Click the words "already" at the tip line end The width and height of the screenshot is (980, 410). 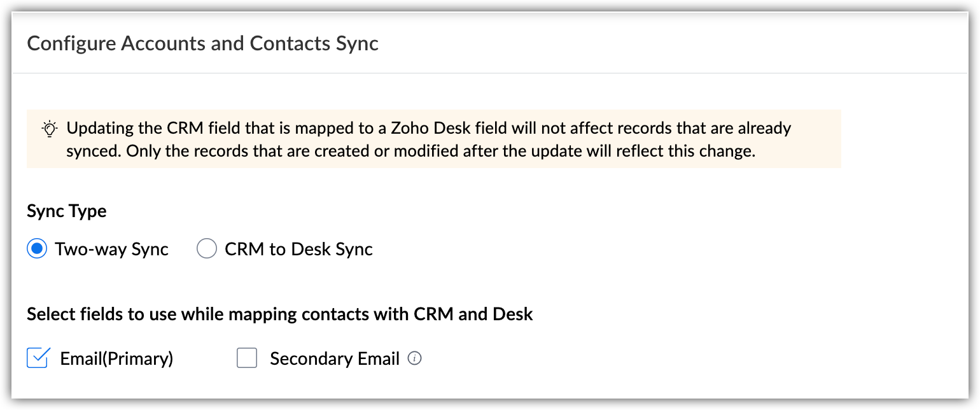tap(763, 128)
